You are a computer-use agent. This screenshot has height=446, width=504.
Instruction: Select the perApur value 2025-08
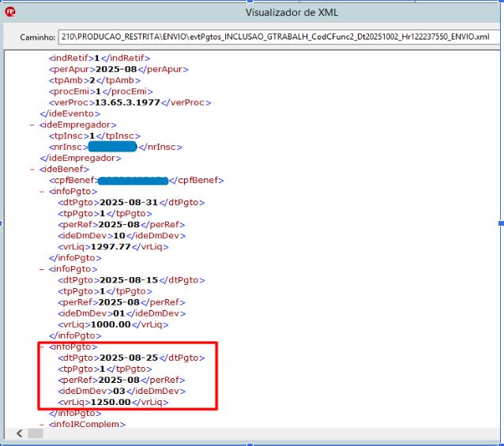pos(116,69)
